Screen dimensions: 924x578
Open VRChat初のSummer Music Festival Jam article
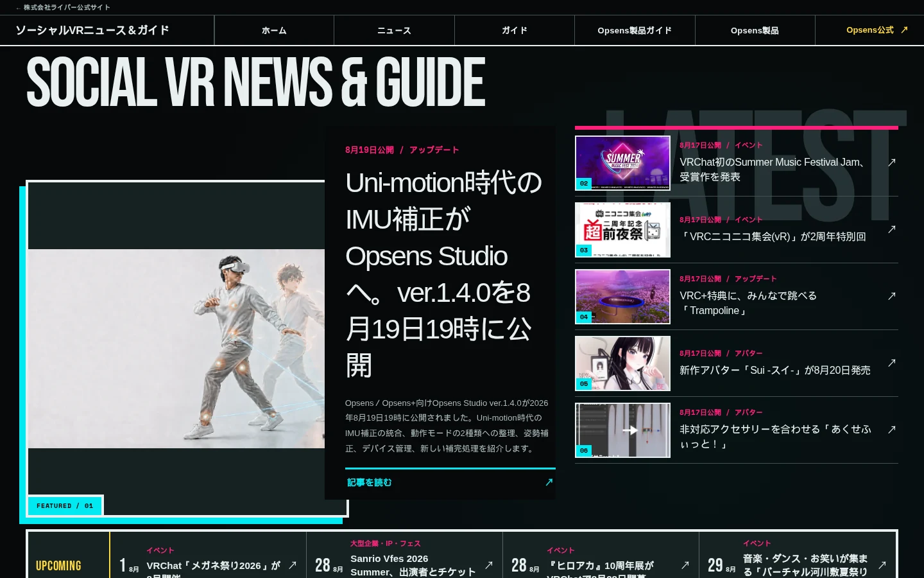[x=771, y=170]
